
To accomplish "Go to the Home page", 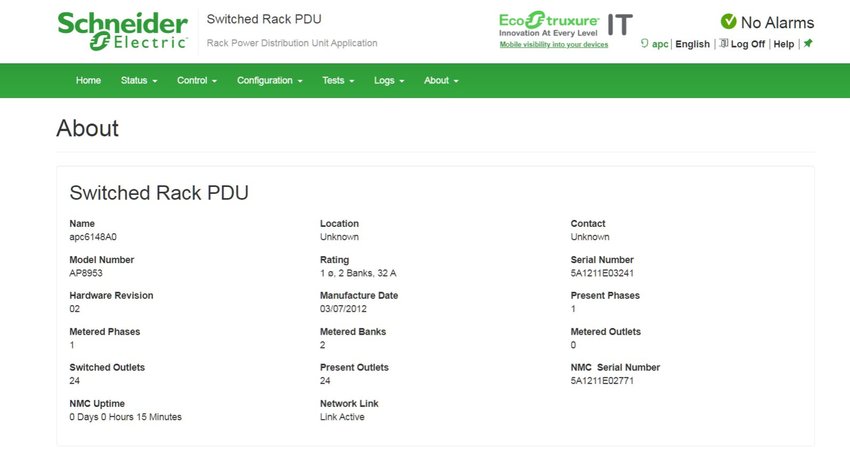I will 88,80.
